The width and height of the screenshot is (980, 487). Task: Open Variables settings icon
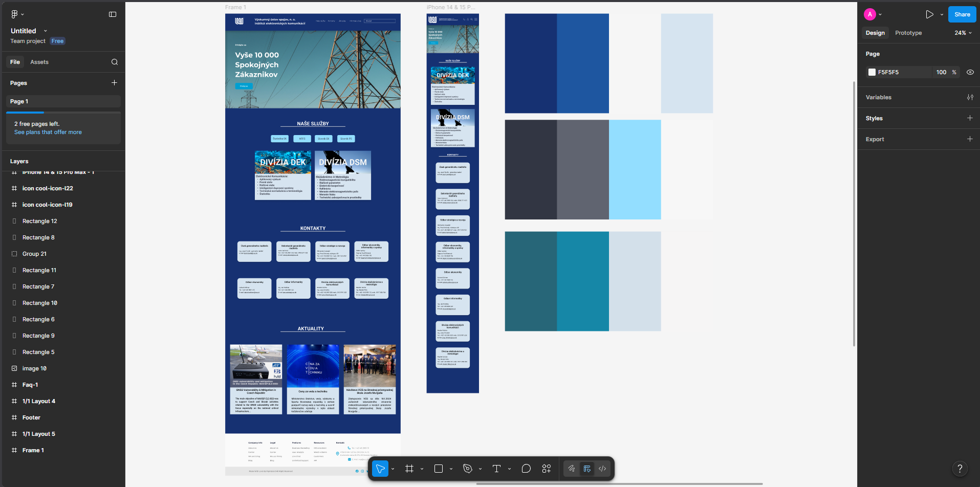970,97
